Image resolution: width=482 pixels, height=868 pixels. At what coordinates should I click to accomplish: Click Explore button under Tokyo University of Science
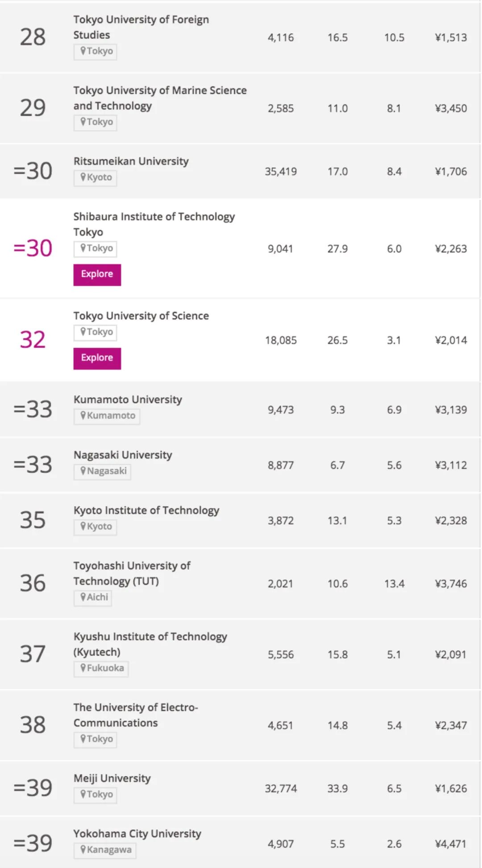click(97, 358)
